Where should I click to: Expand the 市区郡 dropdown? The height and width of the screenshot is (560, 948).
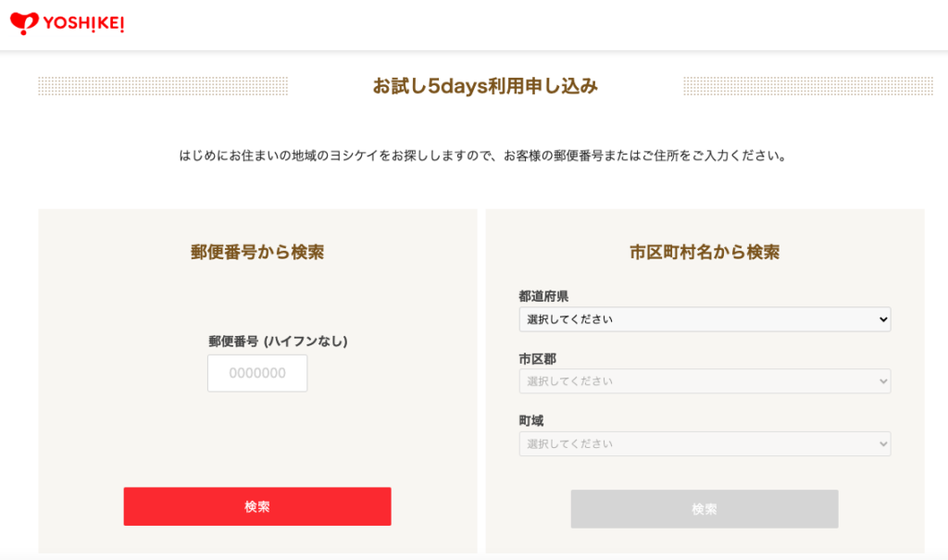point(705,381)
